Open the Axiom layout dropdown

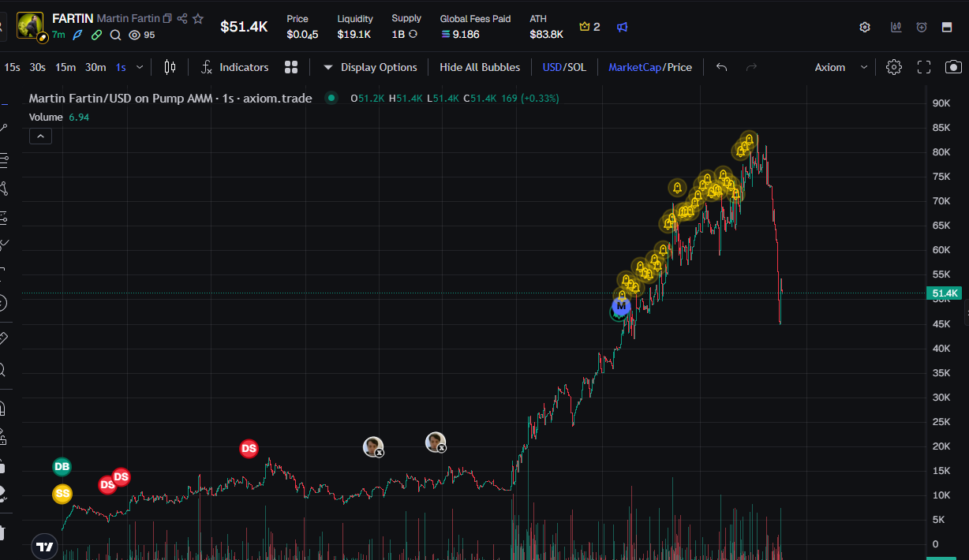tap(840, 67)
